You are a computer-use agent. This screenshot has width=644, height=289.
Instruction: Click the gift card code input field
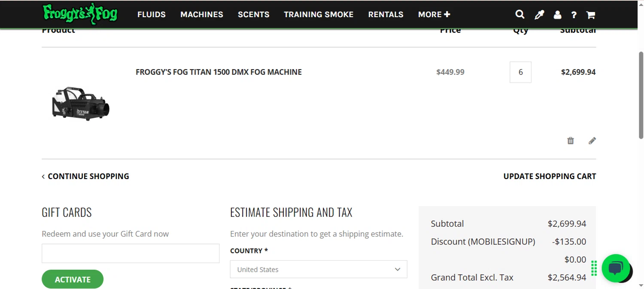[131, 253]
